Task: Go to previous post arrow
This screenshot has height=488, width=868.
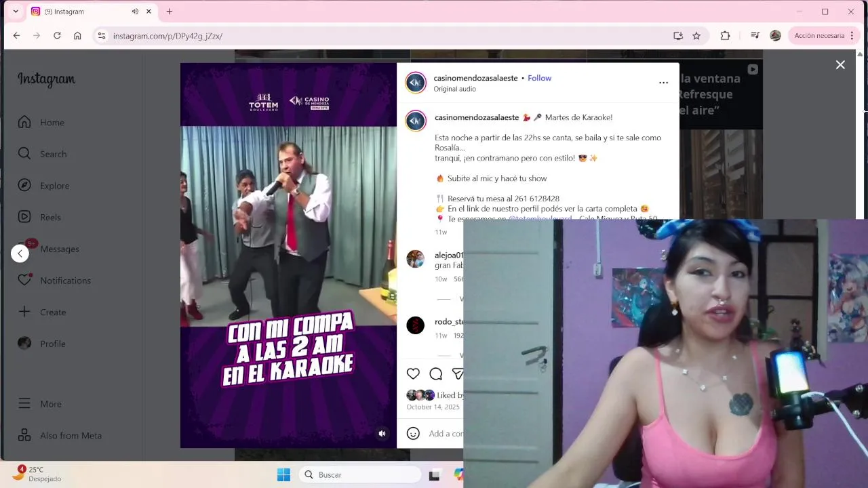Action: point(20,253)
